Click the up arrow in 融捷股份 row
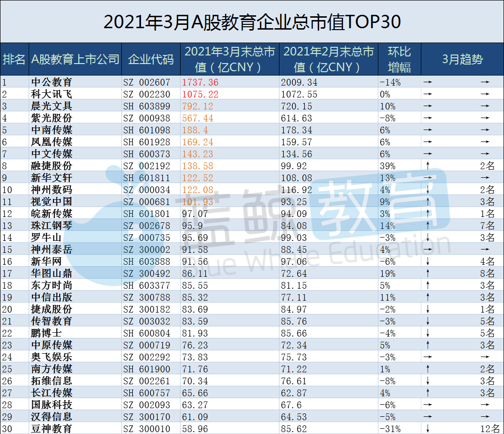This screenshot has width=504, height=434. point(428,165)
